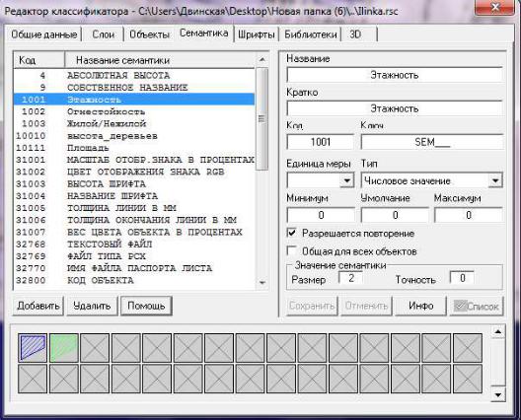
Task: Select the green filled square thumbnail
Action: [64, 348]
